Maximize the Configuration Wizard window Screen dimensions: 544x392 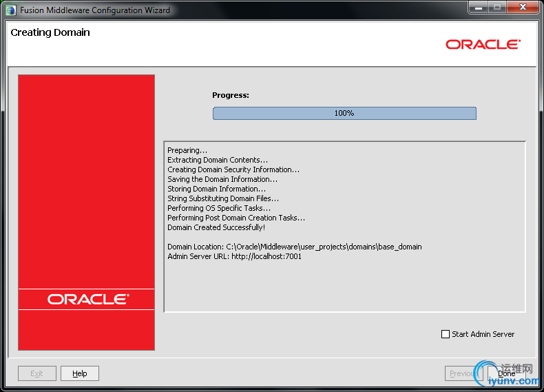pyautogui.click(x=497, y=7)
